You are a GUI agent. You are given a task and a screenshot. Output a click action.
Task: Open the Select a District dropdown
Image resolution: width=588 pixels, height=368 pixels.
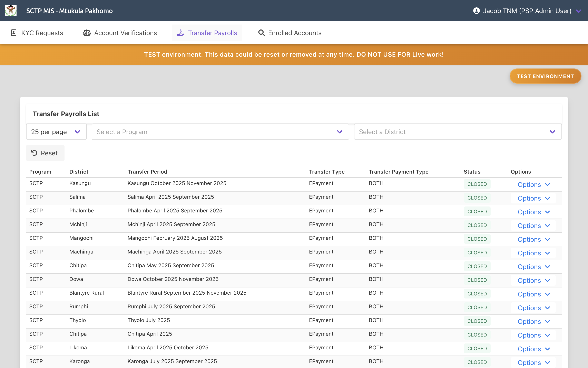pyautogui.click(x=458, y=132)
